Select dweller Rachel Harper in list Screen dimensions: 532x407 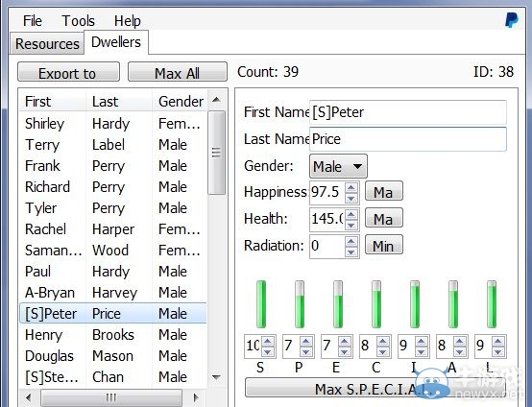[x=113, y=229]
